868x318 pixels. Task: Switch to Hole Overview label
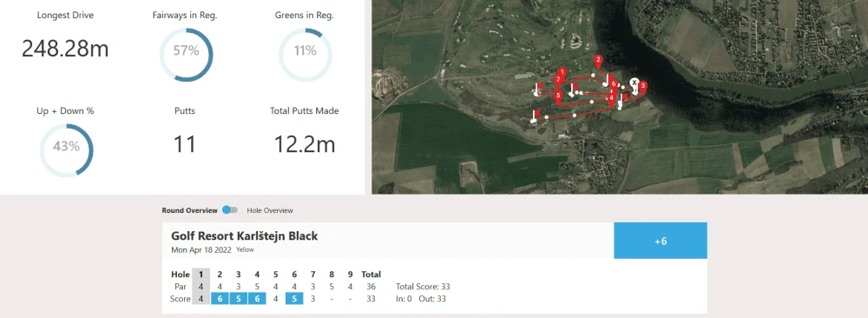tap(270, 210)
